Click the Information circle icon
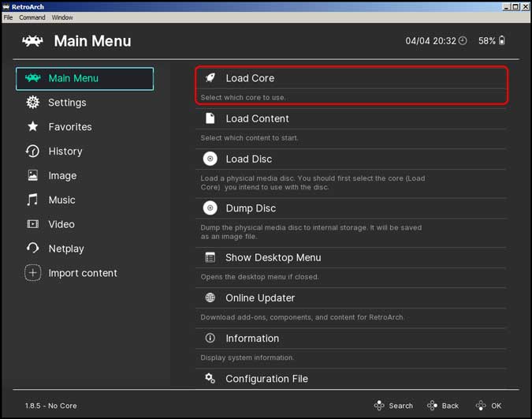Screen dimensions: 532x419 pos(210,338)
